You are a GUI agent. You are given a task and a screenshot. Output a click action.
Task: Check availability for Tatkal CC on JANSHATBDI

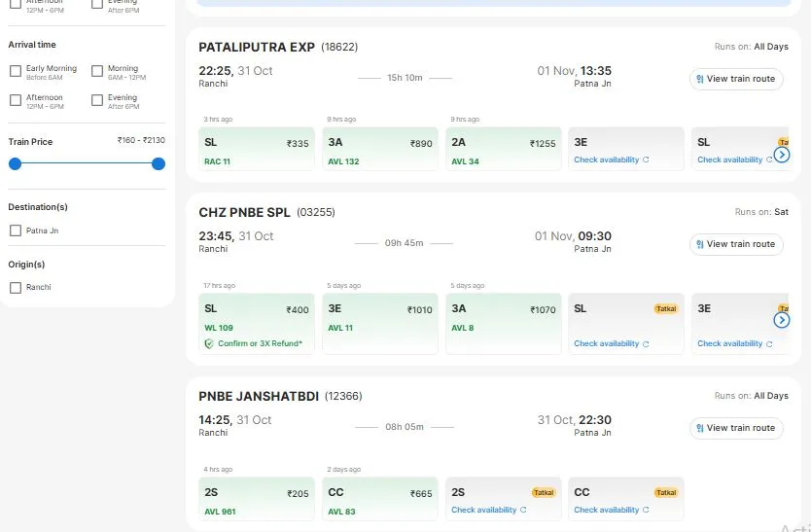coord(606,510)
